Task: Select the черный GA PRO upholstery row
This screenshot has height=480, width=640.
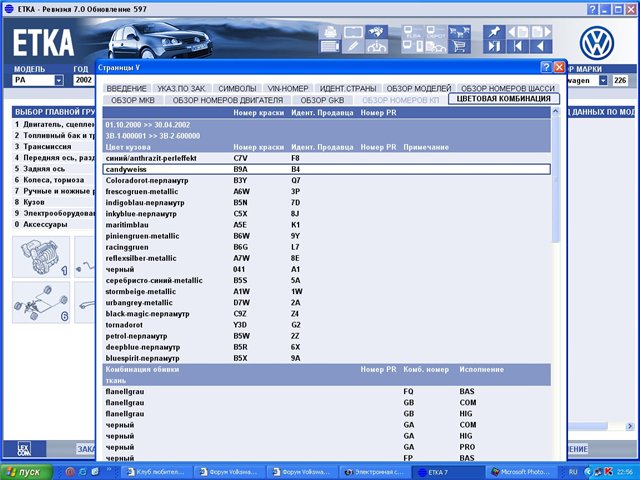Action: pyautogui.click(x=327, y=447)
